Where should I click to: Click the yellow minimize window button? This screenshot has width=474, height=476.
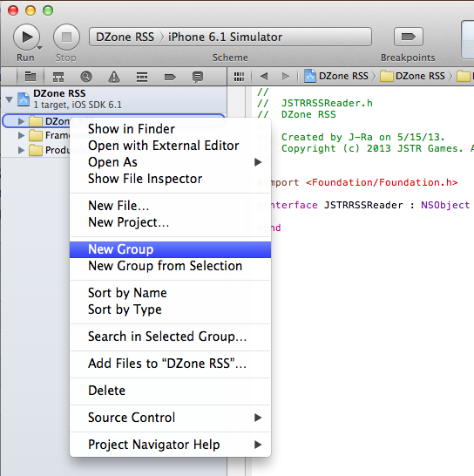pos(30,10)
